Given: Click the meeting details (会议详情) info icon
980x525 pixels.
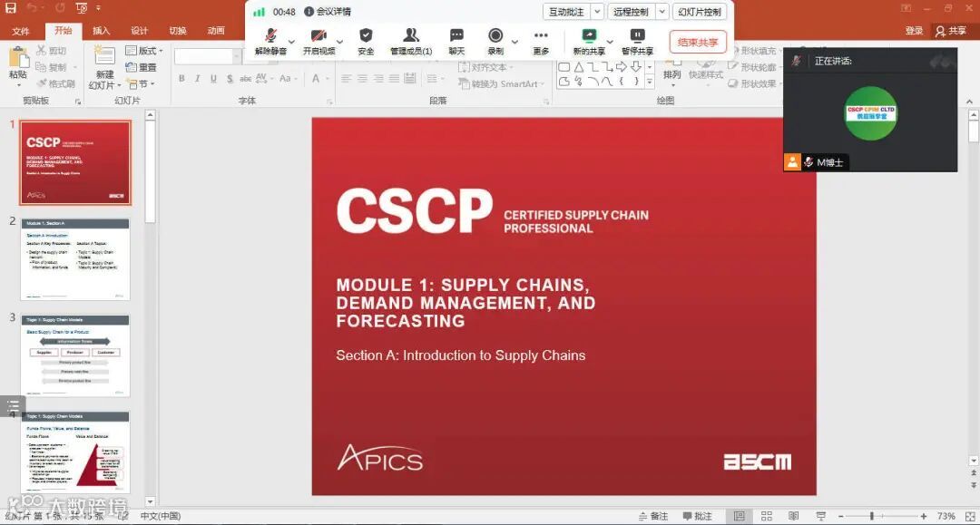Looking at the screenshot, I should (x=309, y=11).
